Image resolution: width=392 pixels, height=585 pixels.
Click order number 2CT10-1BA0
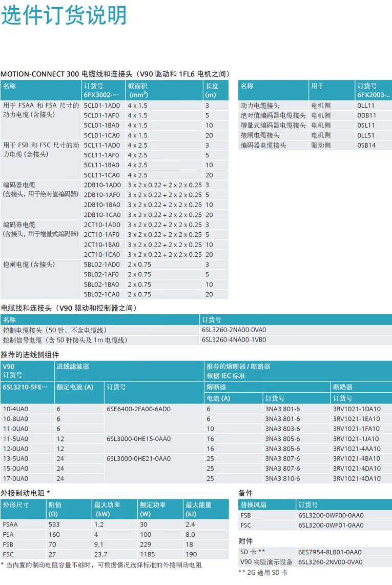click(102, 245)
